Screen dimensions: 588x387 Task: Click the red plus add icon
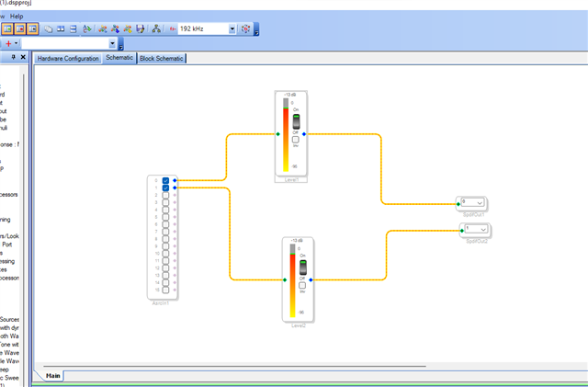point(8,43)
